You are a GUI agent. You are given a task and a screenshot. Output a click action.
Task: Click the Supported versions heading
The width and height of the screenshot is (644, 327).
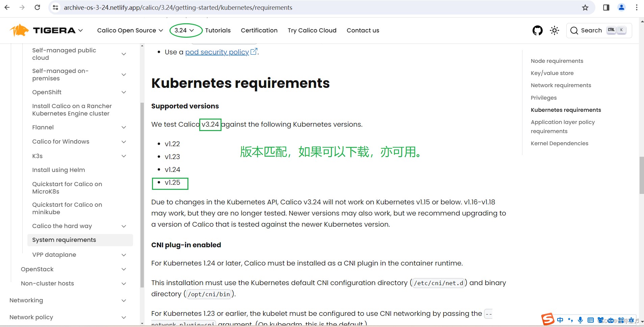[185, 106]
